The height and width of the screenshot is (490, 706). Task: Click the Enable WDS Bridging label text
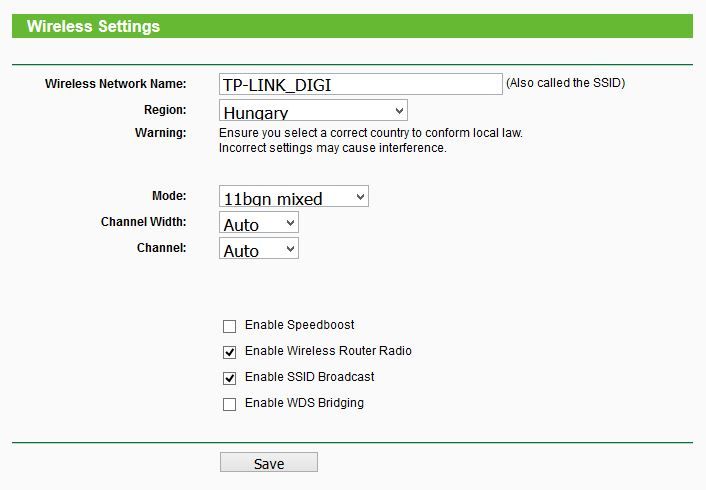[x=304, y=403]
